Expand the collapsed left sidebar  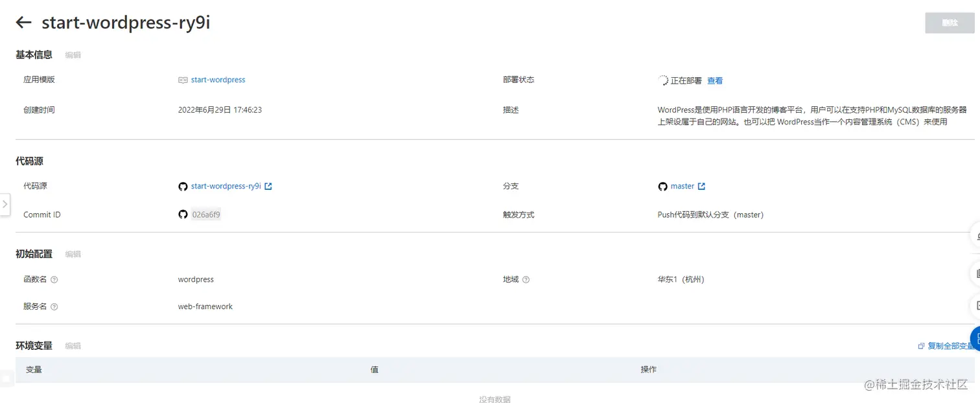coord(5,204)
